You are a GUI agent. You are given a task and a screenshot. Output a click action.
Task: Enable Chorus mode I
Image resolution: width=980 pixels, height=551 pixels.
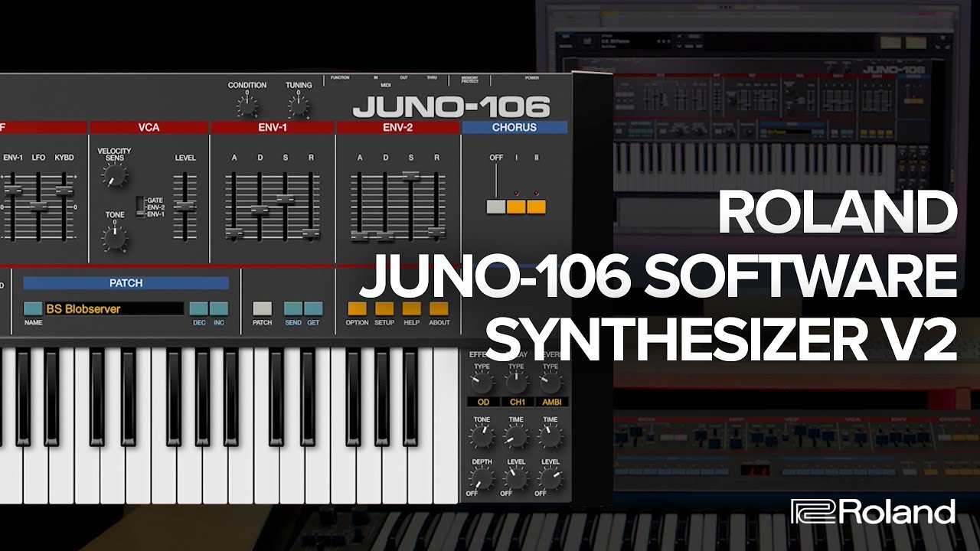[x=516, y=207]
